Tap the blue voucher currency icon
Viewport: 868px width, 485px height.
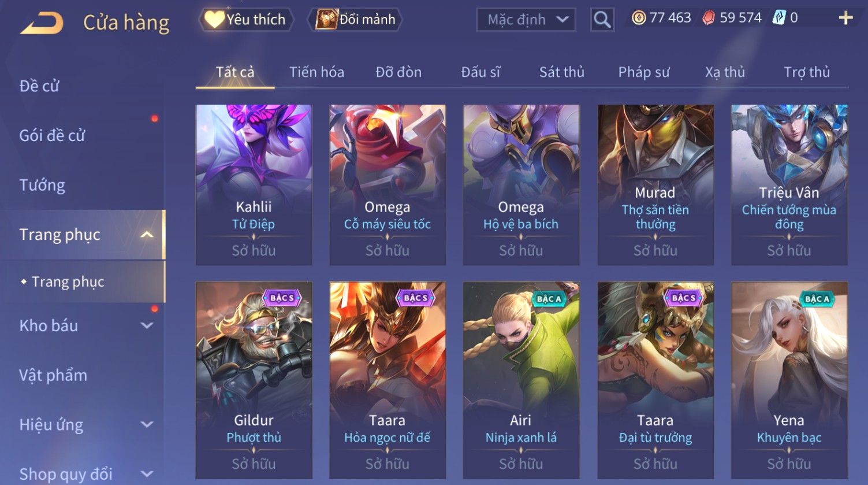[x=779, y=18]
